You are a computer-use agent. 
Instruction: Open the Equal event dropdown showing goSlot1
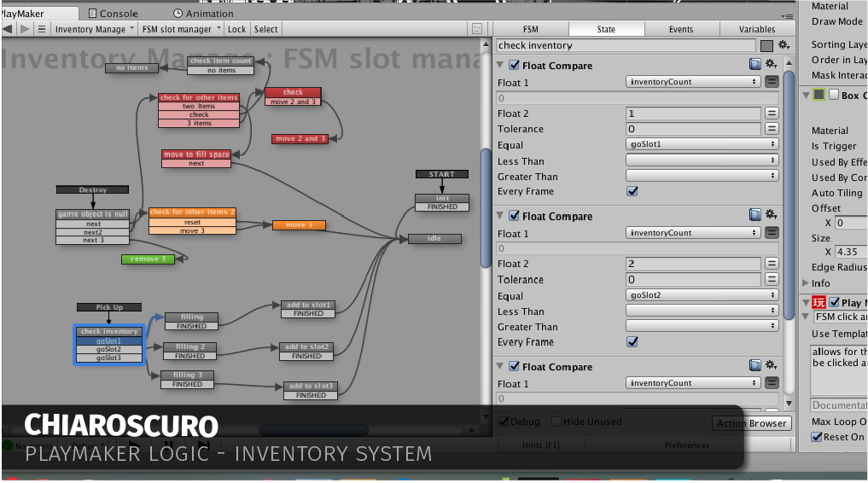click(x=702, y=144)
